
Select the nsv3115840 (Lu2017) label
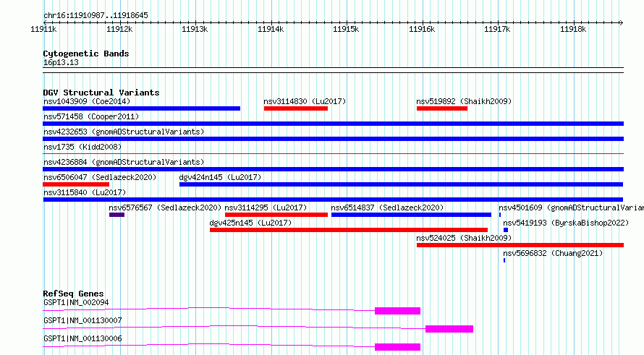coord(85,192)
